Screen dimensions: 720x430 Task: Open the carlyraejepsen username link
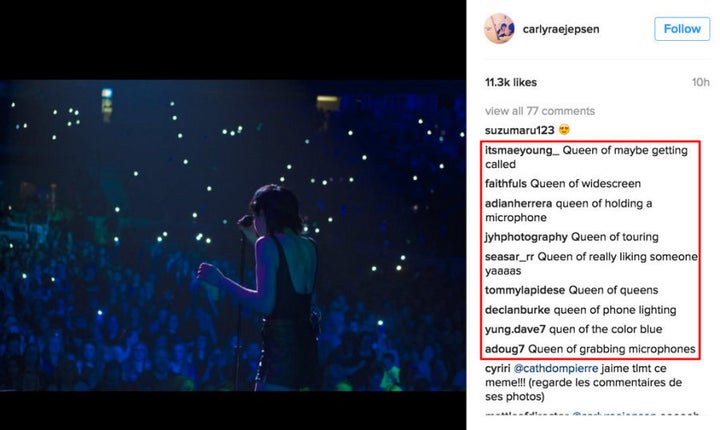tap(561, 29)
